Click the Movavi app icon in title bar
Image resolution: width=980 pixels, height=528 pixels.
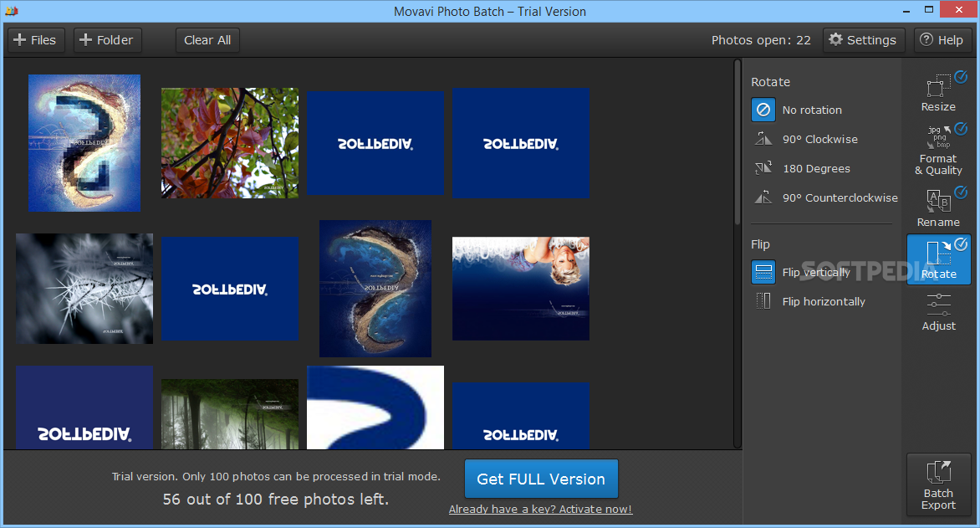(x=11, y=11)
